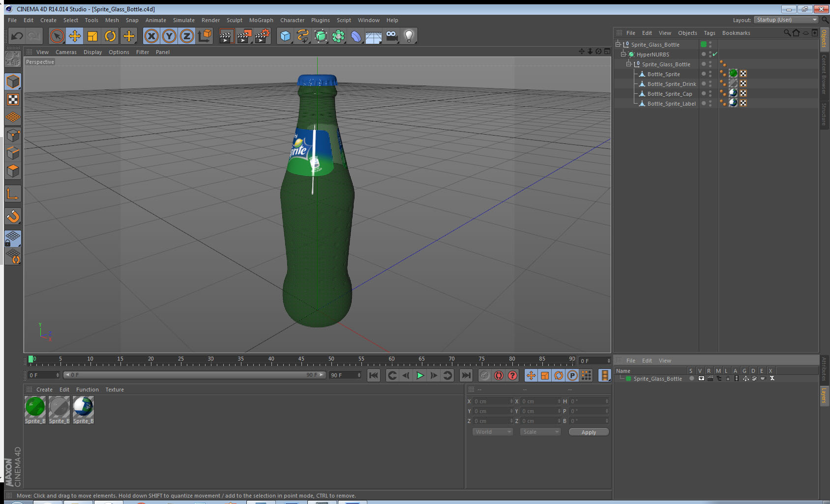This screenshot has height=504, width=830.
Task: Switch to Polygons mode
Action: [x=13, y=170]
